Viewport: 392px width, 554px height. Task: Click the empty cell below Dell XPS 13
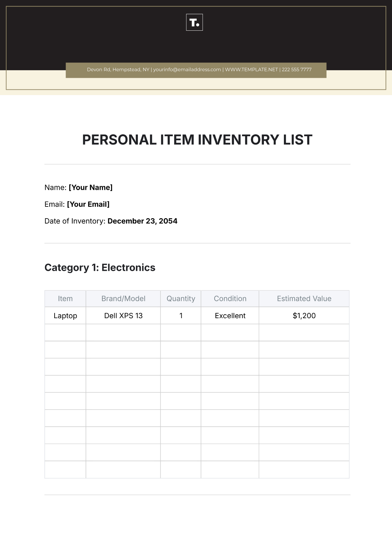coord(123,333)
